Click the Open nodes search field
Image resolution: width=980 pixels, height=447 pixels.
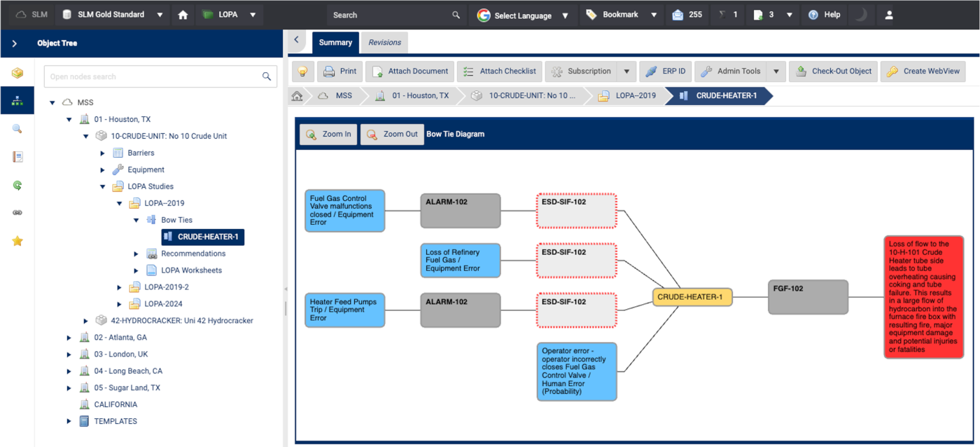click(x=153, y=76)
